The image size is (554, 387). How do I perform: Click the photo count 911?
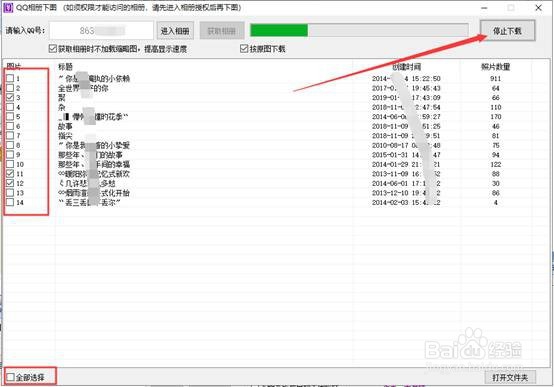click(x=495, y=78)
